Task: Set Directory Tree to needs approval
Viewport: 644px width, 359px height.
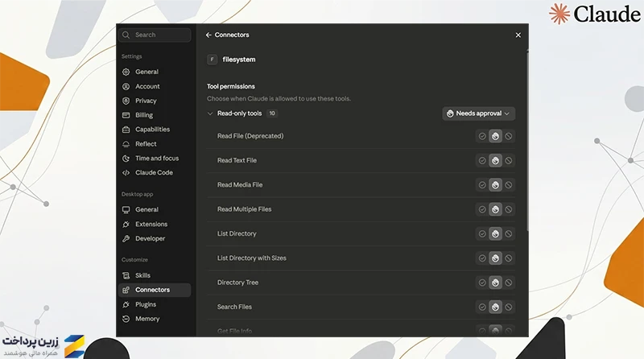Action: (495, 283)
